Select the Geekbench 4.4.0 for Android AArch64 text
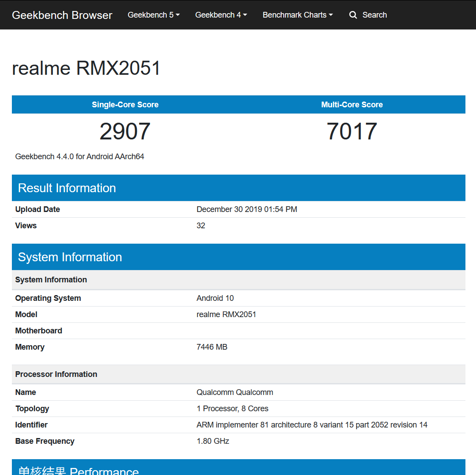Screen dimensions: 476x475 (x=80, y=156)
